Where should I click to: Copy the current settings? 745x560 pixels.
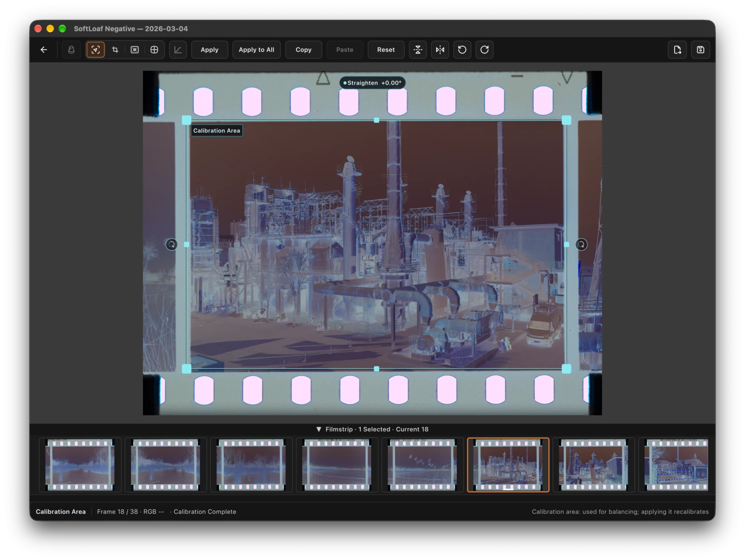[304, 50]
